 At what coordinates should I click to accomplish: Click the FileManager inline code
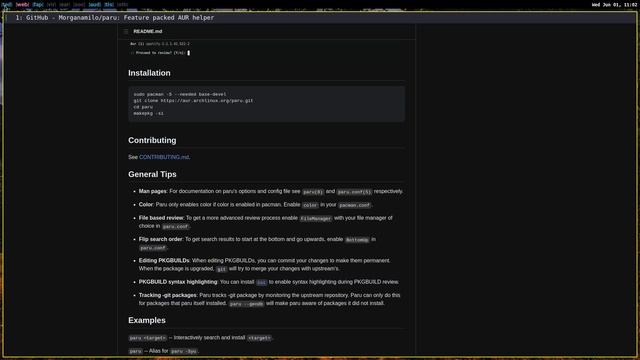(x=316, y=219)
